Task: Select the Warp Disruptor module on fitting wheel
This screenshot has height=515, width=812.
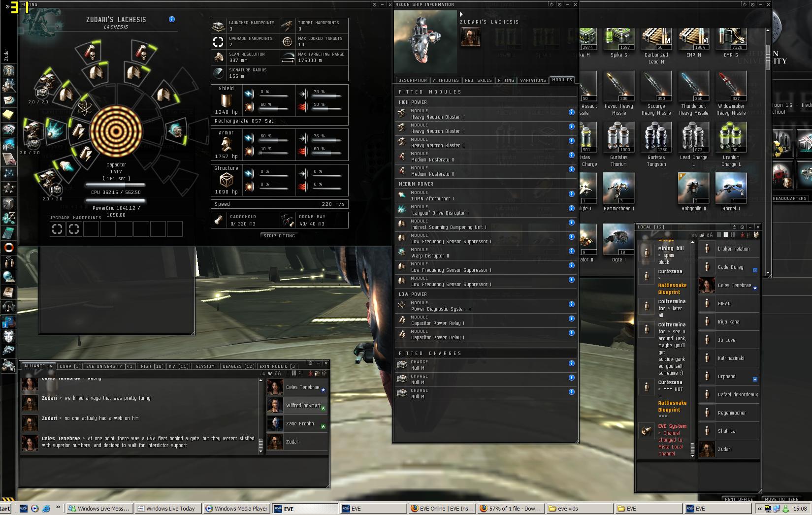Action: pyautogui.click(x=175, y=130)
